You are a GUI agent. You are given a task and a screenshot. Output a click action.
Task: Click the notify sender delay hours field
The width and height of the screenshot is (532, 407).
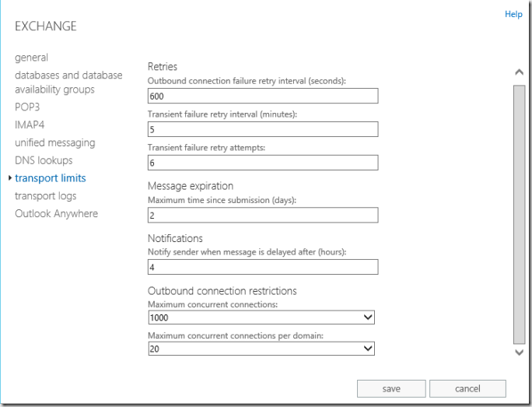tap(262, 267)
